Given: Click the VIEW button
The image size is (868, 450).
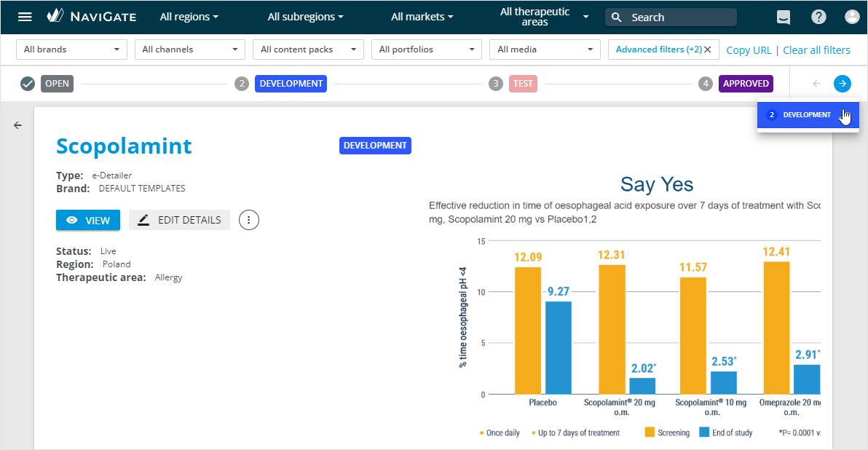Looking at the screenshot, I should click(88, 220).
